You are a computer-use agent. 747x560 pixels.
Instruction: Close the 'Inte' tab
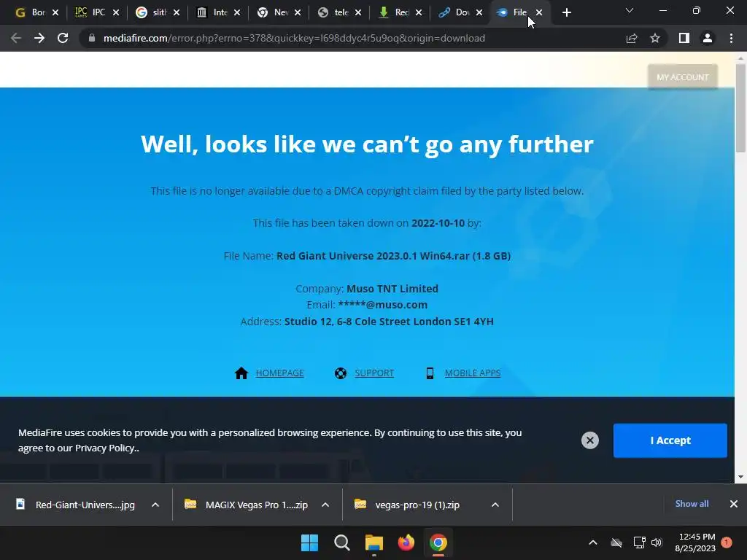(x=237, y=13)
